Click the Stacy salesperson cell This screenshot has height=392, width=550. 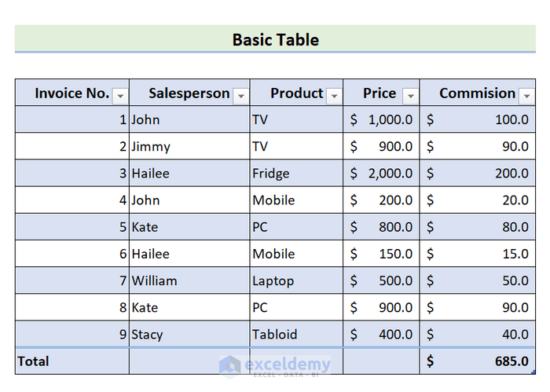click(189, 334)
